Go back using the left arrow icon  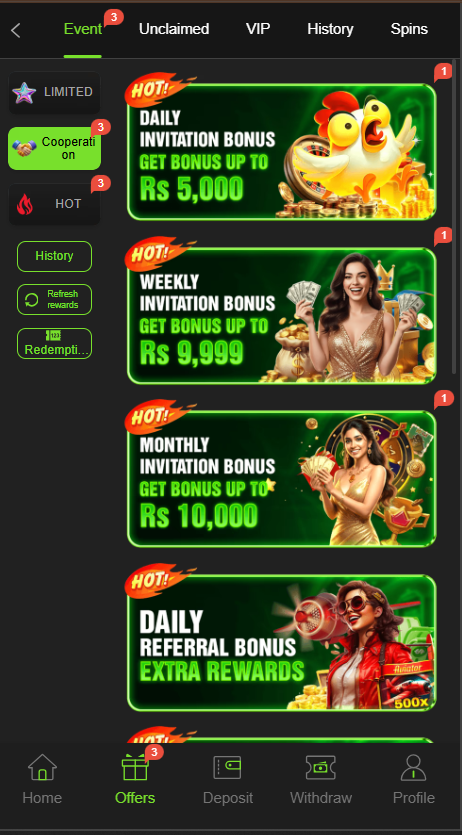pos(15,30)
